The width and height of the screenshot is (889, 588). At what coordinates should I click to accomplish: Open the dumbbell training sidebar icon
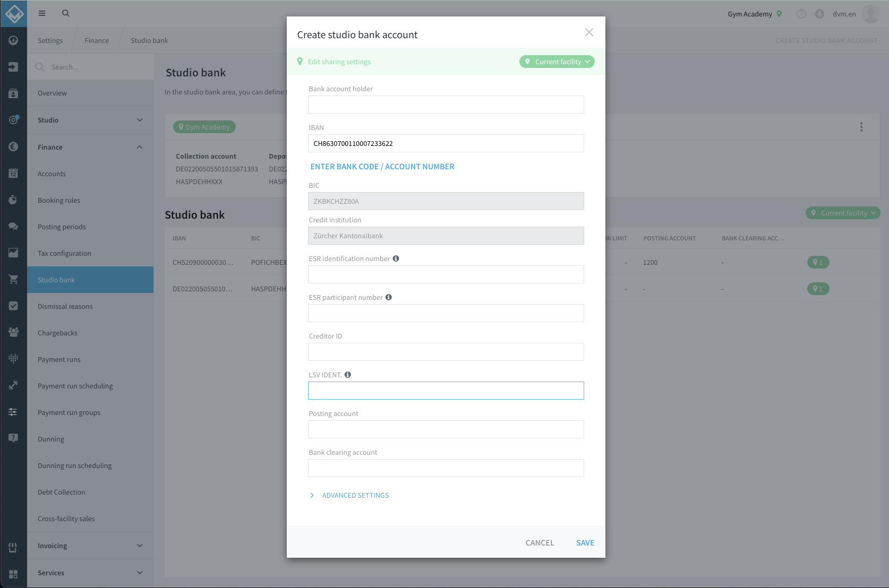tap(13, 385)
